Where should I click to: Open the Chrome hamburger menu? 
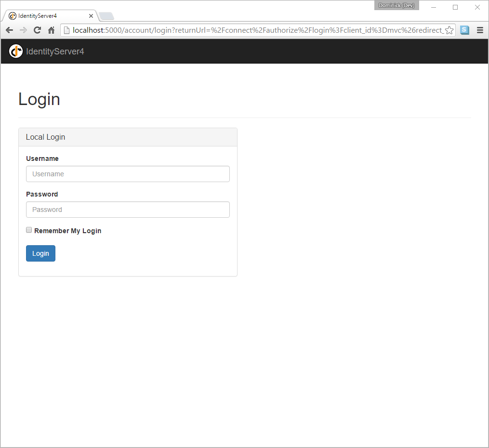coord(480,30)
